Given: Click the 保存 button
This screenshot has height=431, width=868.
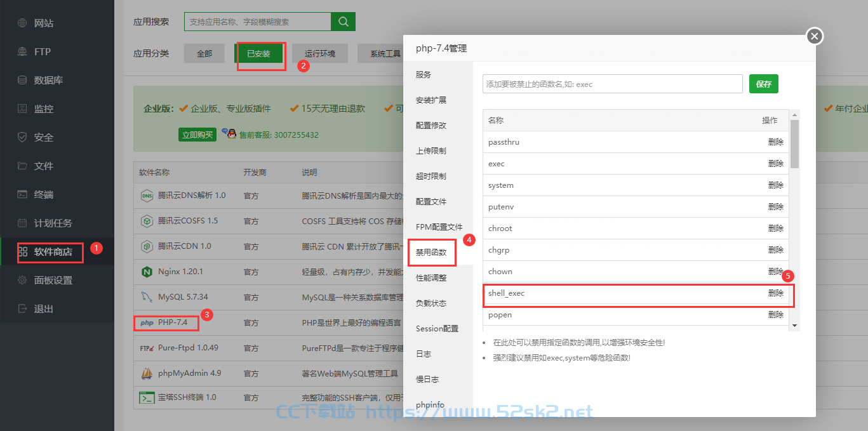Looking at the screenshot, I should click(x=764, y=84).
